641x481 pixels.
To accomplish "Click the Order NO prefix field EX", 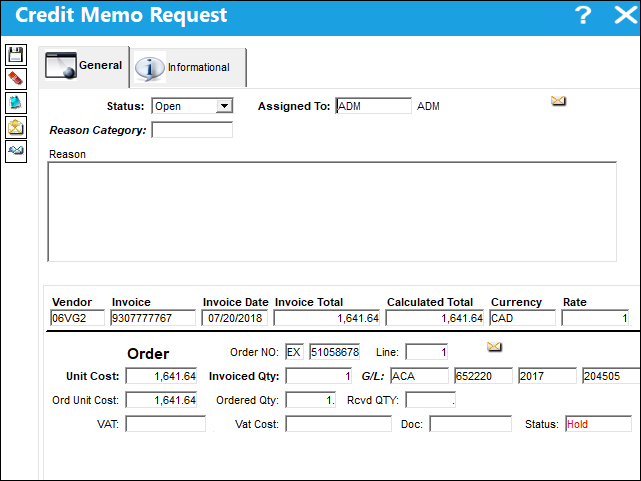I will coord(294,352).
